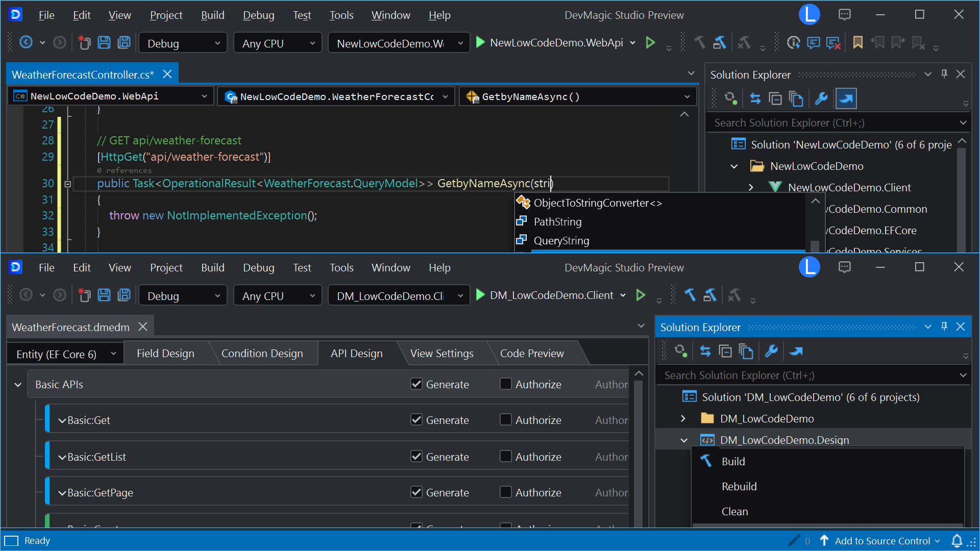Click pending changes filter icon, lower Solution Explorer

(680, 351)
